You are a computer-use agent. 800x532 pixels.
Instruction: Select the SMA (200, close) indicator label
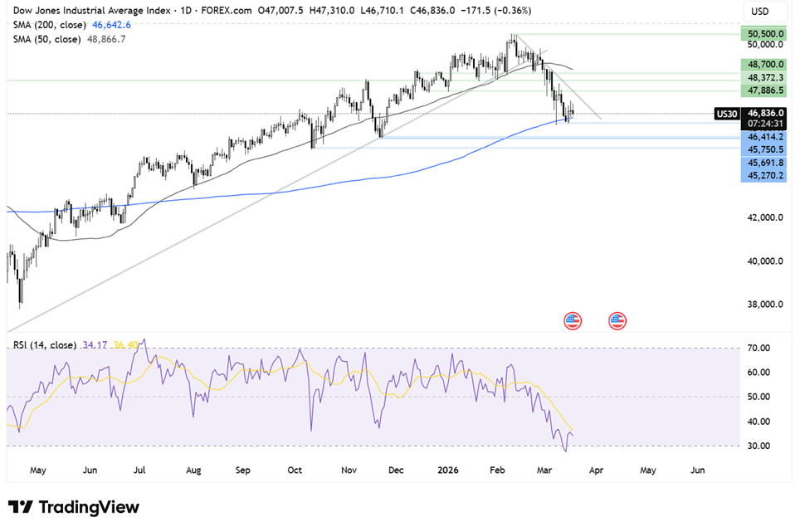point(50,24)
